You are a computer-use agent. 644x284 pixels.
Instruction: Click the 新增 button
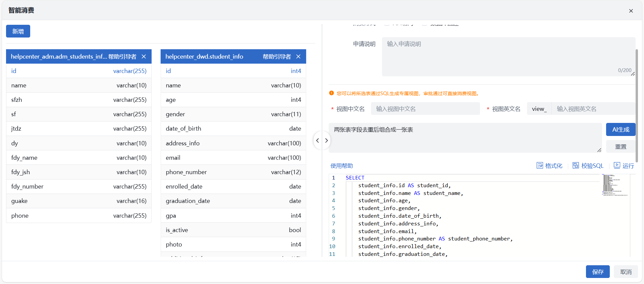pyautogui.click(x=18, y=31)
